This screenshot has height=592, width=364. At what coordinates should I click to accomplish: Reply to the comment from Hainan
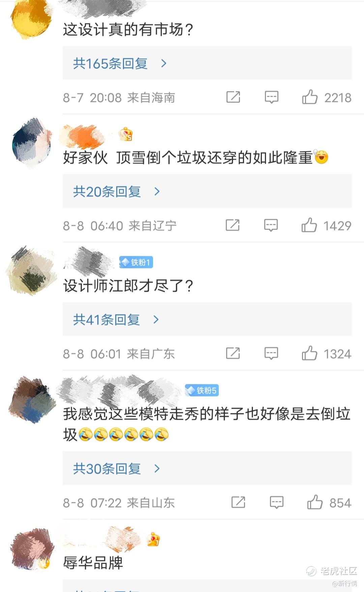coord(271,97)
